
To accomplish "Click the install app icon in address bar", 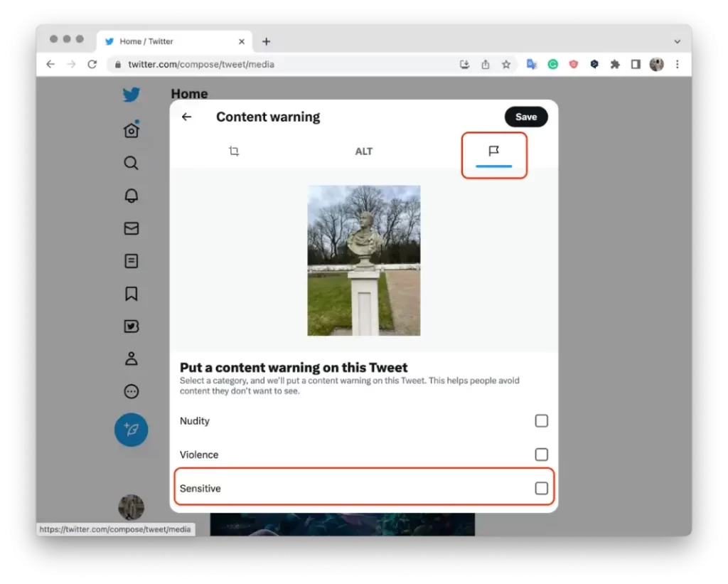I will [x=465, y=65].
